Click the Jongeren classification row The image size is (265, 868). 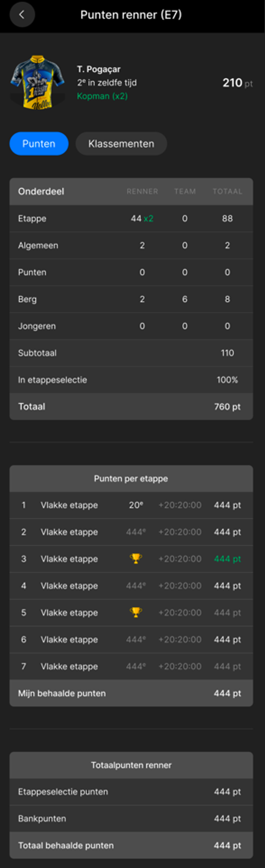point(131,326)
